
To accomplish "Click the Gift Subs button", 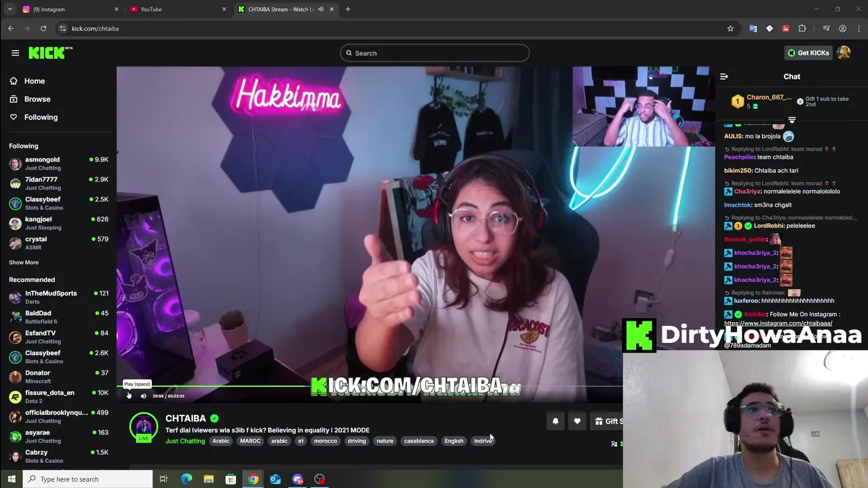I will (x=607, y=421).
